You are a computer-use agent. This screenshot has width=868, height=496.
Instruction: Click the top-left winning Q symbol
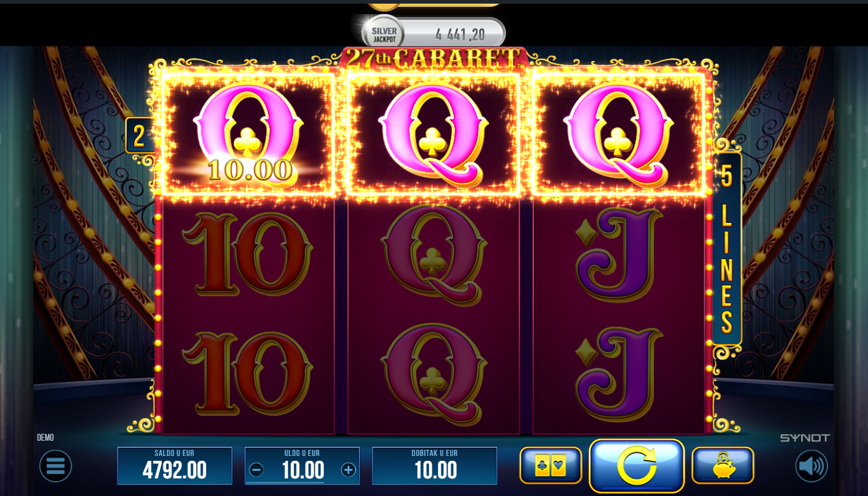click(248, 134)
